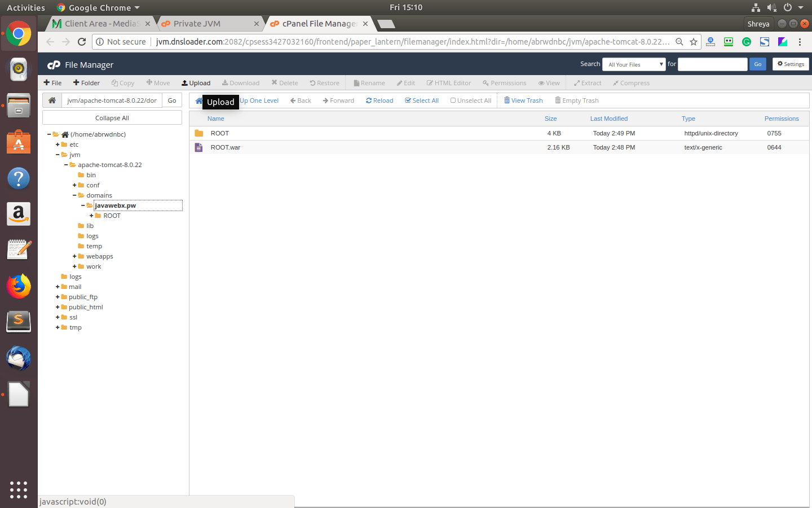Open View Trash
This screenshot has width=812, height=508.
click(523, 100)
